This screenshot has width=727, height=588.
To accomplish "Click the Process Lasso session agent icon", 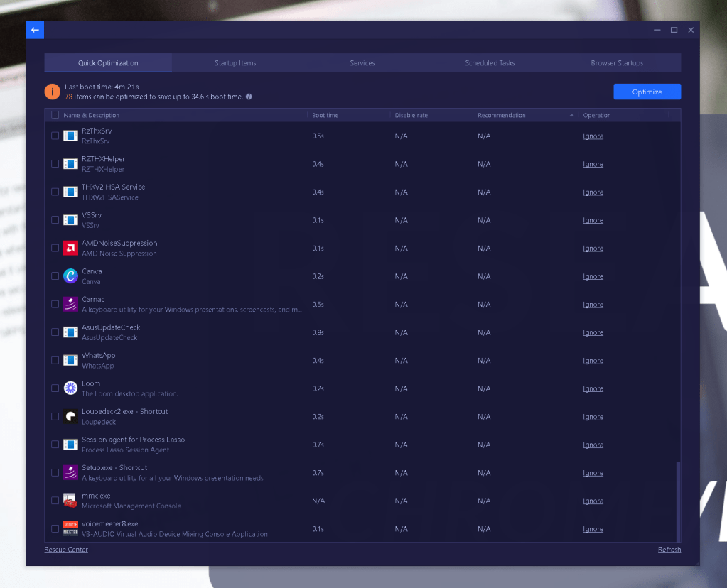I will (x=70, y=445).
